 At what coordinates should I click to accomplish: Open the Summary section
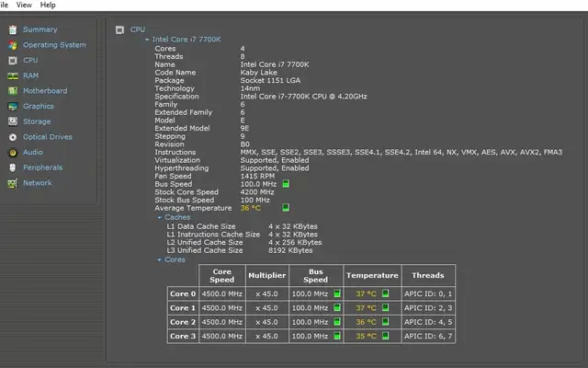[x=40, y=29]
